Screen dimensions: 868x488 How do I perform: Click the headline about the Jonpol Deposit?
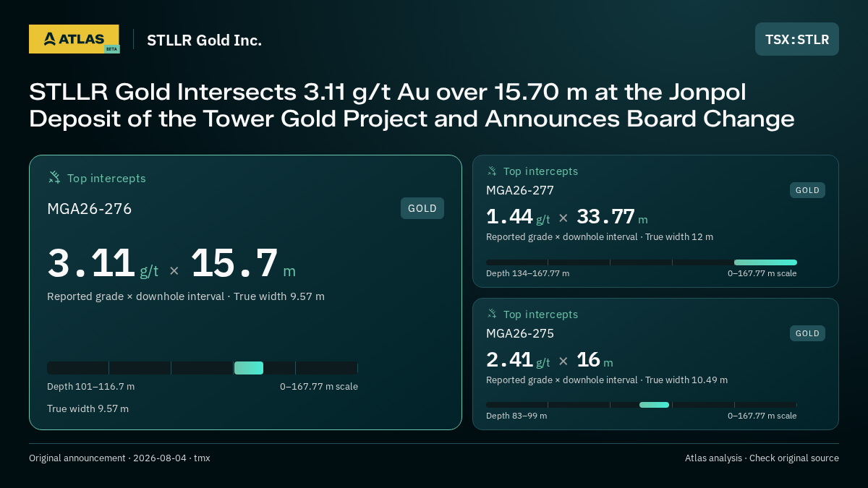[x=412, y=106]
